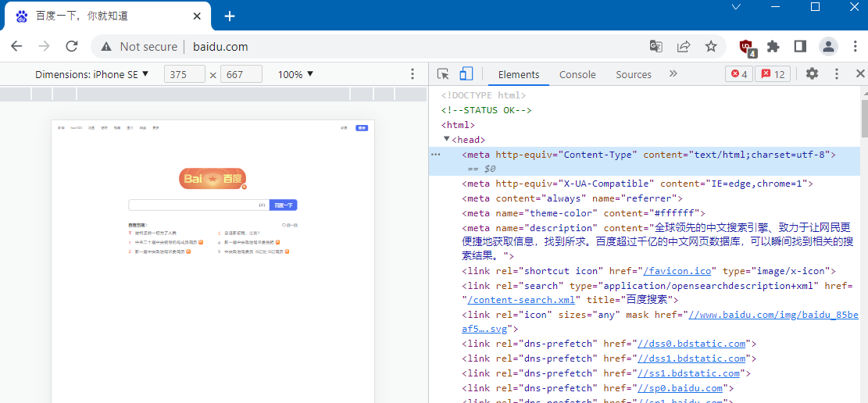
Task: Click the ellipsis beside selected meta
Action: (x=436, y=155)
